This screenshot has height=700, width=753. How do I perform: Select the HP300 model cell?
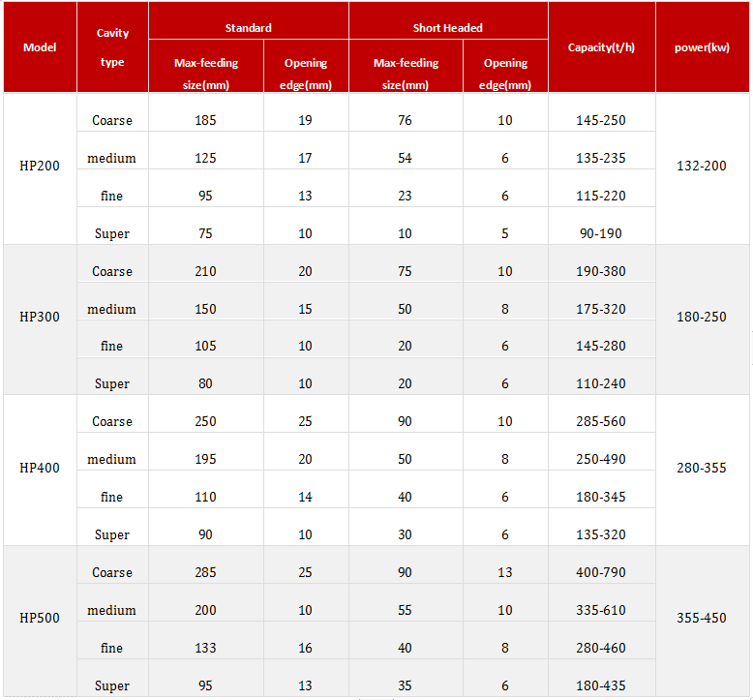[x=40, y=317]
